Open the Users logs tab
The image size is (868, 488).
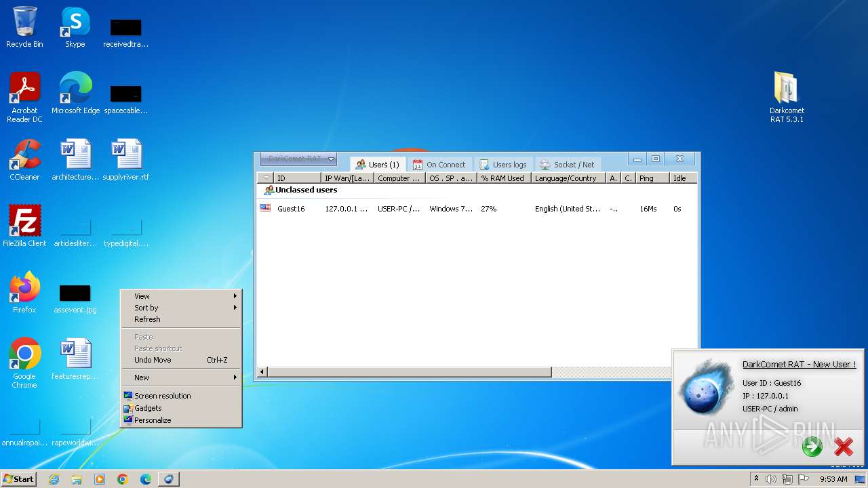(x=502, y=165)
